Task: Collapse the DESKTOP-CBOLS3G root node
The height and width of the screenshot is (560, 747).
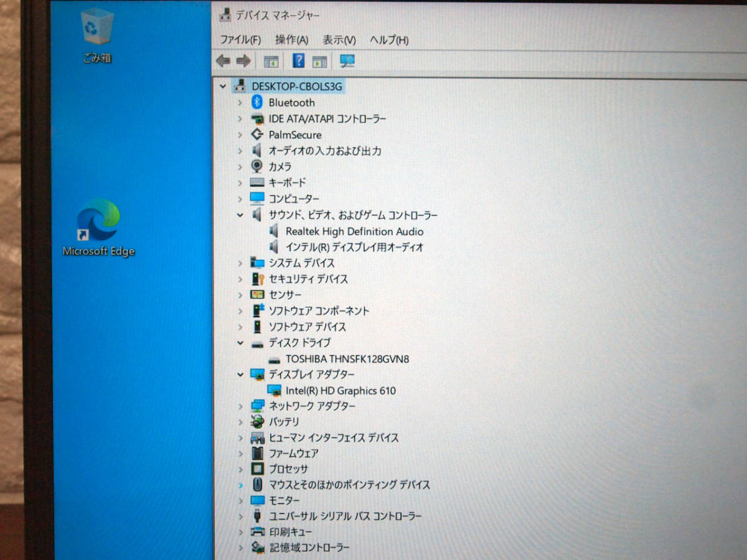Action: (223, 86)
